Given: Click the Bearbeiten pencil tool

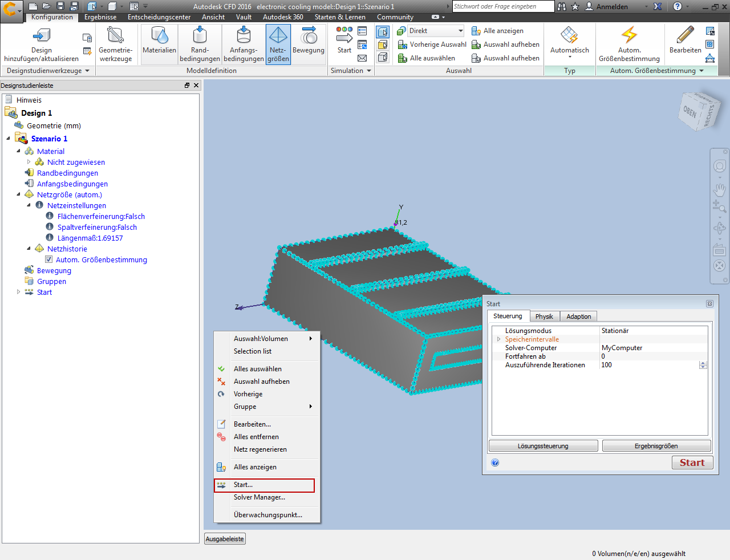Looking at the screenshot, I should pos(685,40).
